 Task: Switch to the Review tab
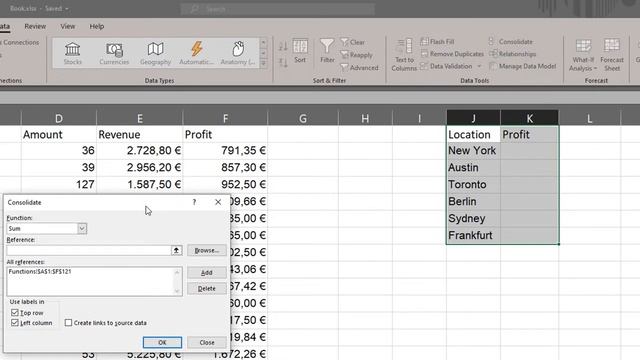pyautogui.click(x=35, y=26)
